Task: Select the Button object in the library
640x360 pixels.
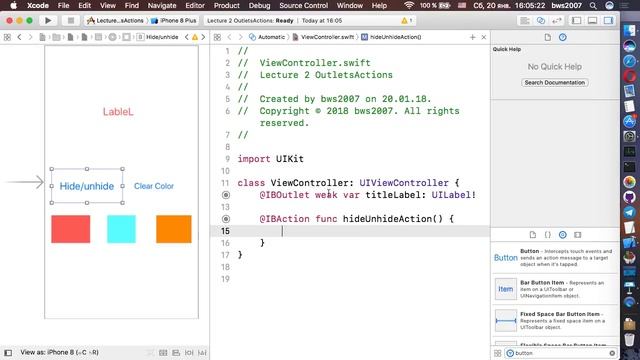Action: point(554,258)
